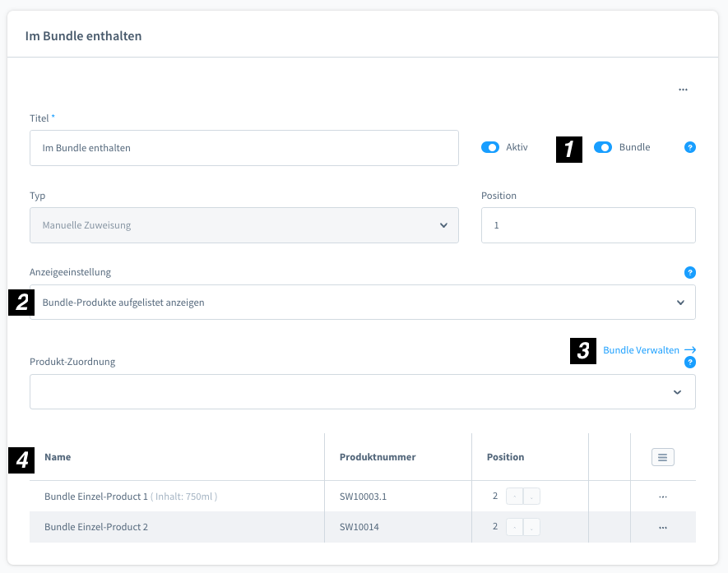Open actions menu for Bundle Einzel-Product 1
The image size is (728, 573).
pyautogui.click(x=662, y=497)
